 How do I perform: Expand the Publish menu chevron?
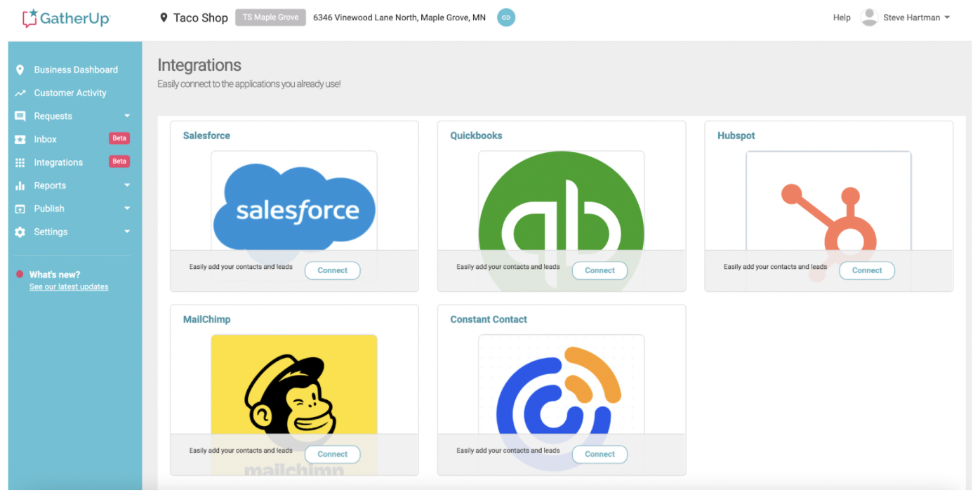click(x=127, y=208)
